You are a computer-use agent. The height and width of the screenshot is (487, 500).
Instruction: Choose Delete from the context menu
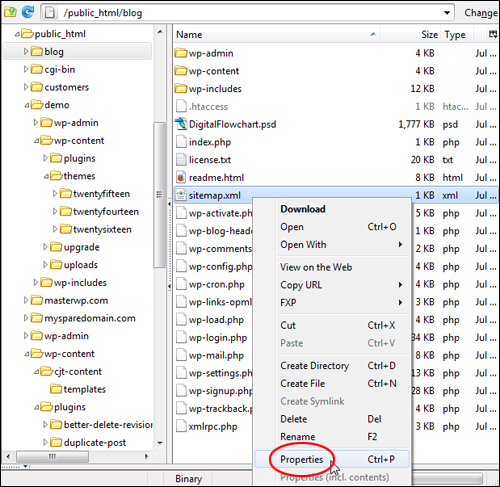[x=332, y=419]
